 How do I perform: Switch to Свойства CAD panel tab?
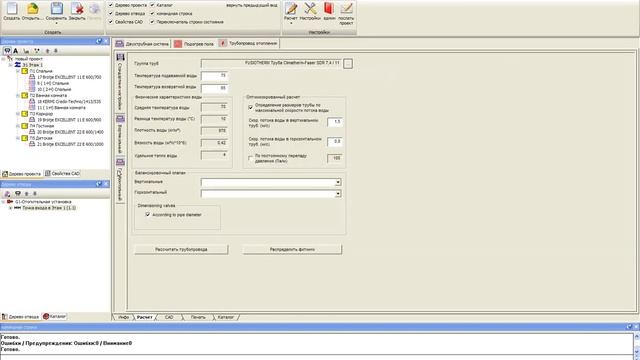point(62,173)
